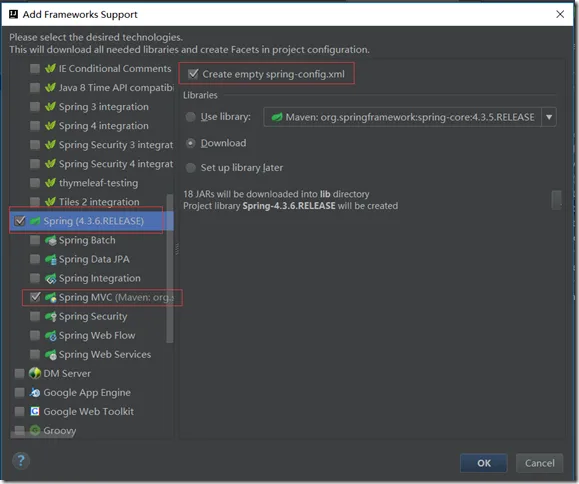Confirm with the OK button
This screenshot has height=484, width=579.
[484, 463]
